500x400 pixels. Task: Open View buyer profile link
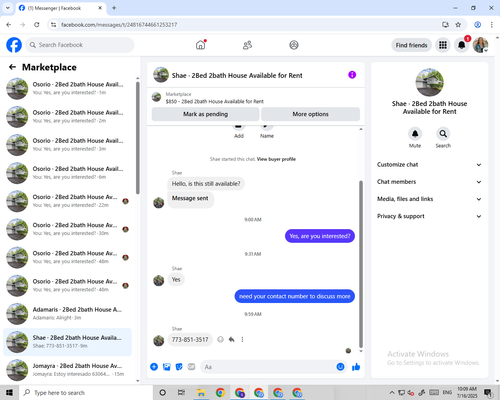(x=276, y=159)
